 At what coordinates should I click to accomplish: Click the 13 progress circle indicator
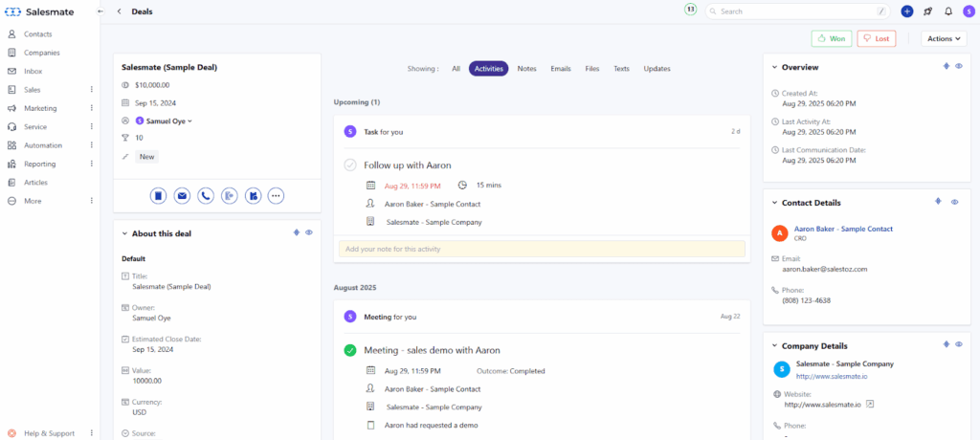click(x=691, y=10)
